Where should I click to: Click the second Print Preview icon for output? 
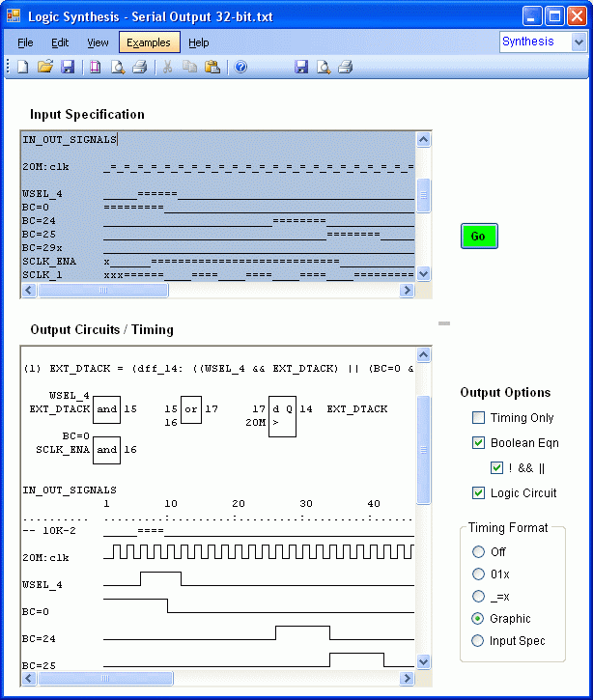click(324, 67)
